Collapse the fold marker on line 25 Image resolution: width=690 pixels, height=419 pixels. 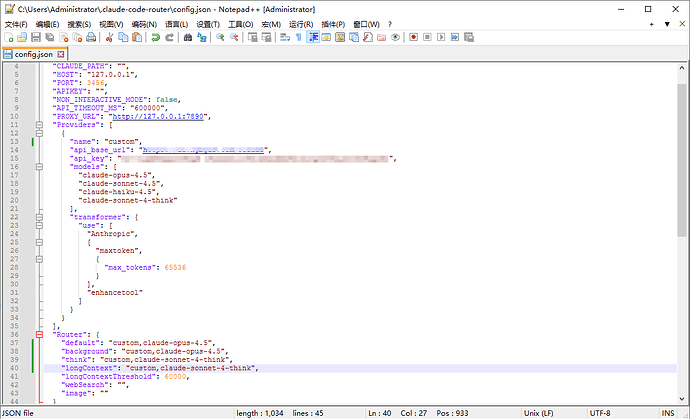tap(39, 242)
